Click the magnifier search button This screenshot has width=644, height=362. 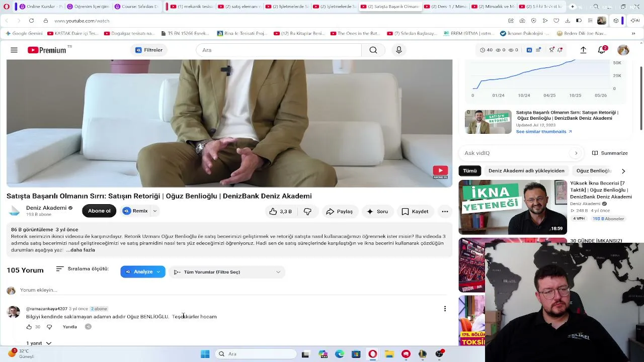(x=373, y=50)
